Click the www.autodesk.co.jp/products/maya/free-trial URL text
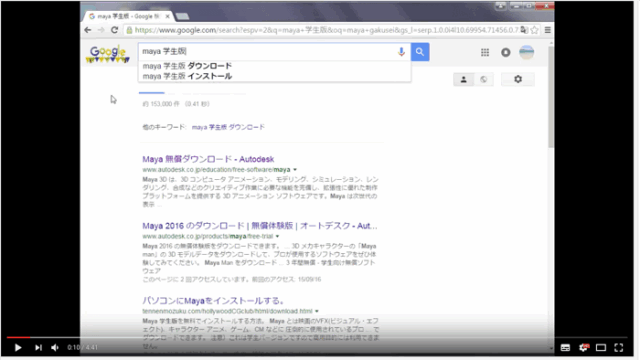Image resolution: width=640 pixels, height=360 pixels. point(208,236)
